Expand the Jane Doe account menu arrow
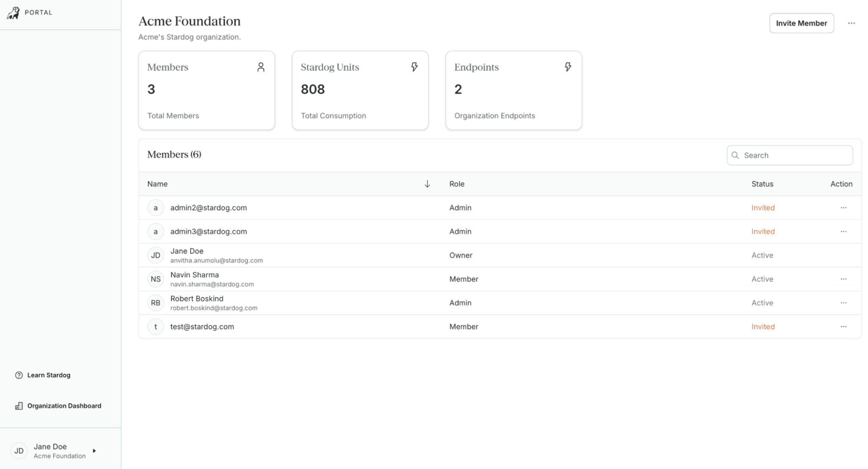 click(x=94, y=451)
